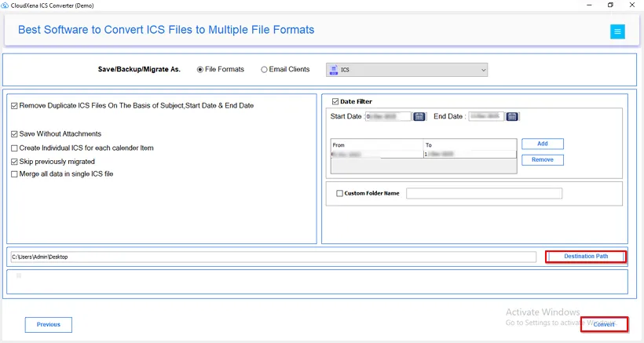This screenshot has height=343, width=644.
Task: Click the Destination Path button
Action: 586,257
